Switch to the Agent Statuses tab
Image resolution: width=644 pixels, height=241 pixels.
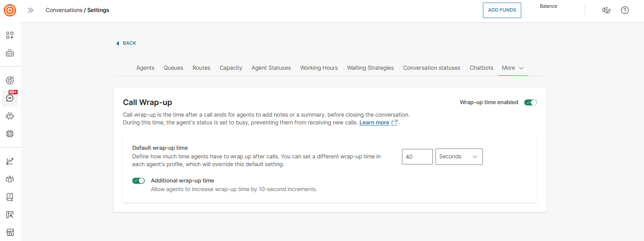point(271,68)
